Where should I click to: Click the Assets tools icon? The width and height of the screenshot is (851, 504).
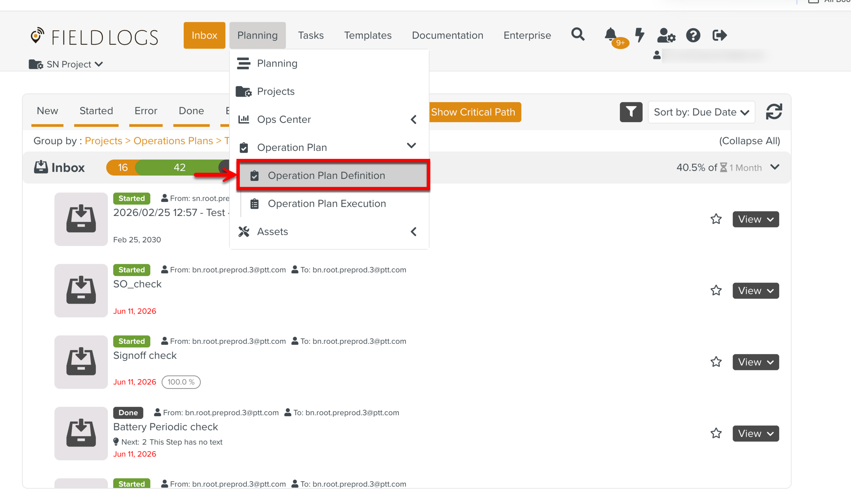pos(244,231)
